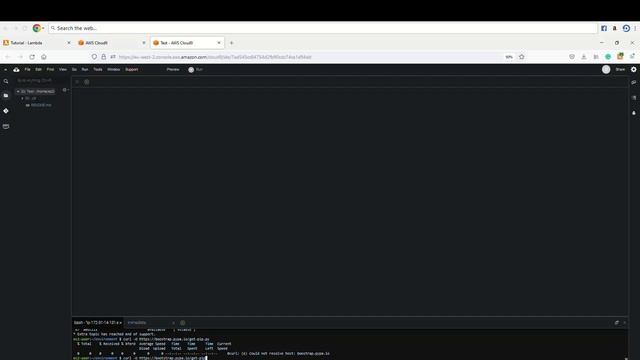This screenshot has width=640, height=360.
Task: Bookmark this page with the star
Action: (521, 57)
